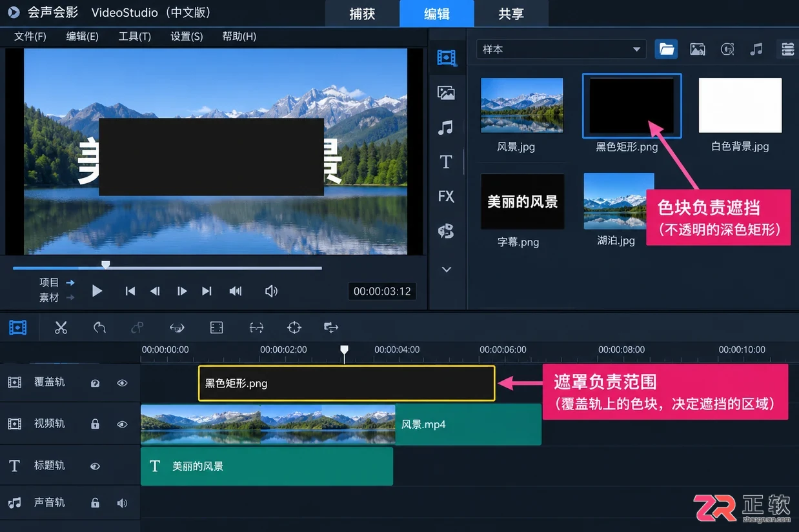
Task: Hide the 覆盖轨 track with eye icon
Action: tap(122, 383)
